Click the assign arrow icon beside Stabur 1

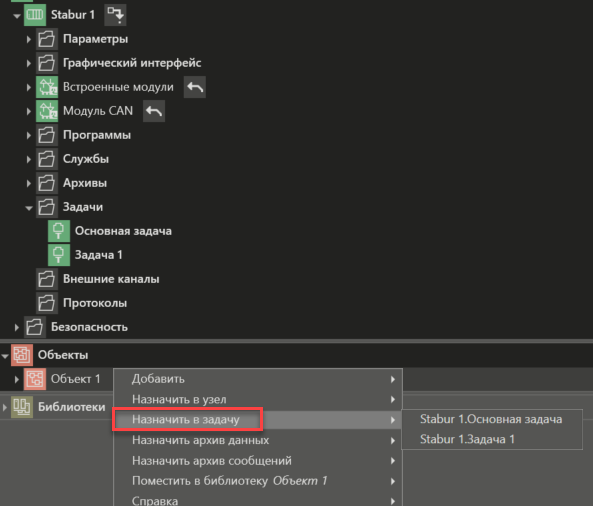tap(115, 15)
